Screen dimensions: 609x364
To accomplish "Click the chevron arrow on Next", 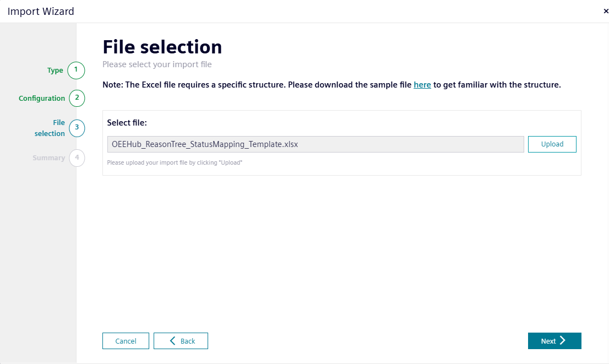I will [562, 341].
